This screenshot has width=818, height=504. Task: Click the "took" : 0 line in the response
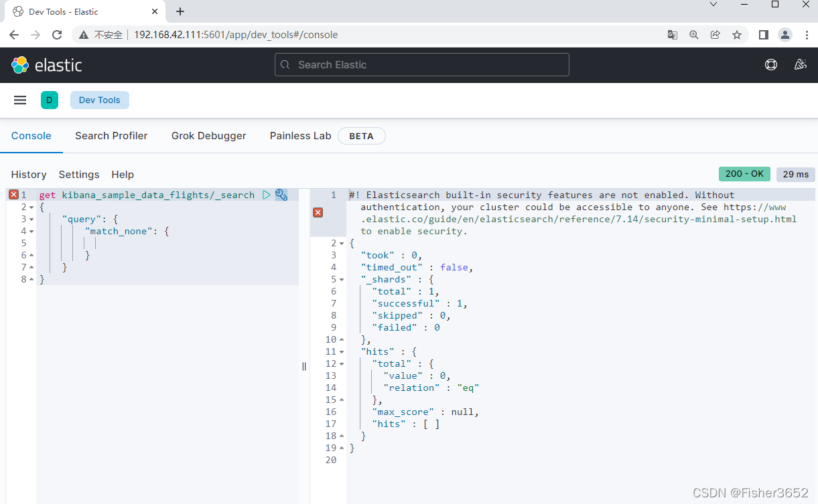(x=392, y=255)
